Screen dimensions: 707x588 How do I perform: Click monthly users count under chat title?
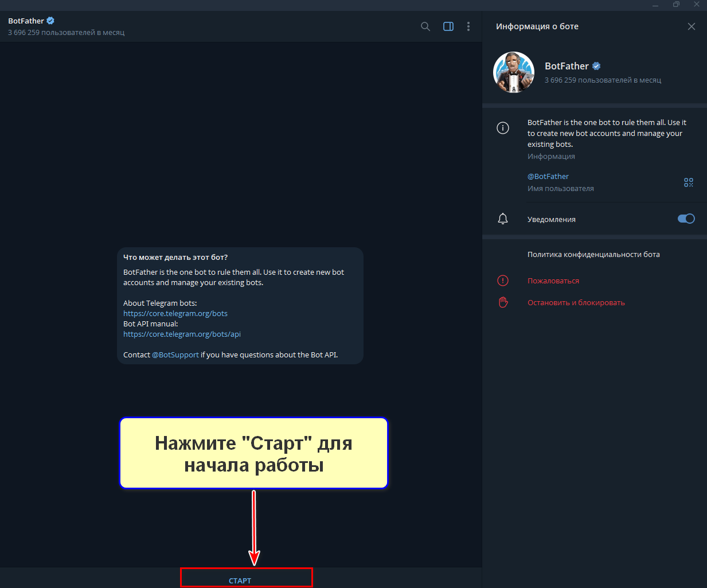pos(66,33)
